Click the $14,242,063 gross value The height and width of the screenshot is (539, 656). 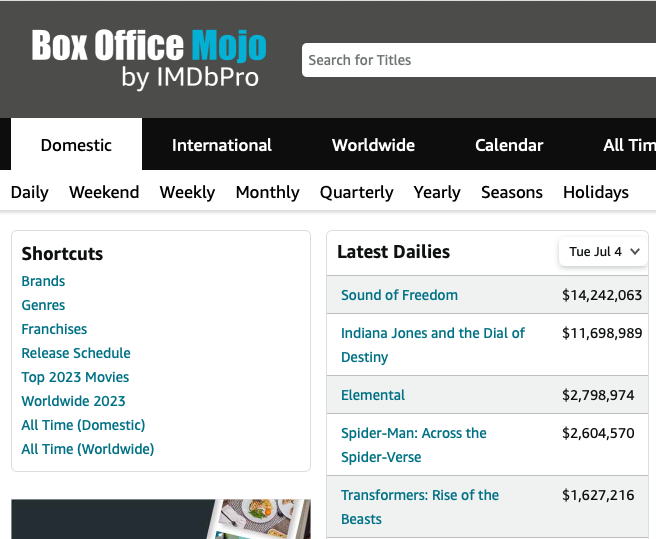[602, 295]
